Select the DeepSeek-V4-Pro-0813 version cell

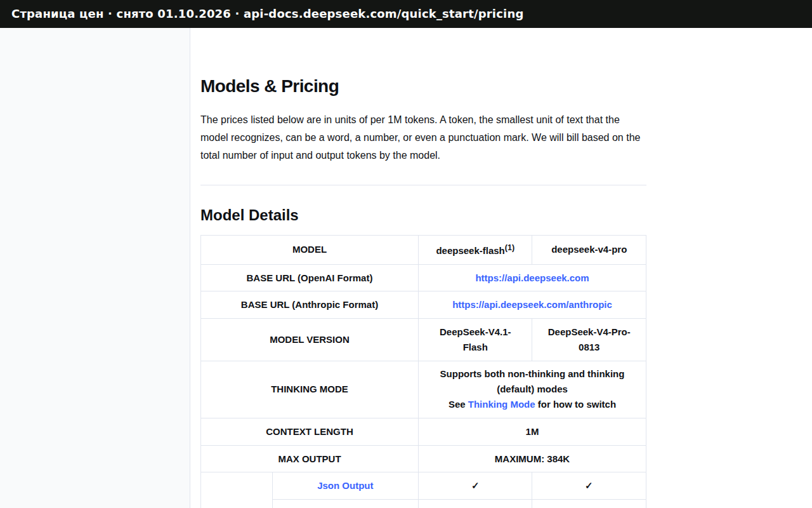tap(589, 340)
